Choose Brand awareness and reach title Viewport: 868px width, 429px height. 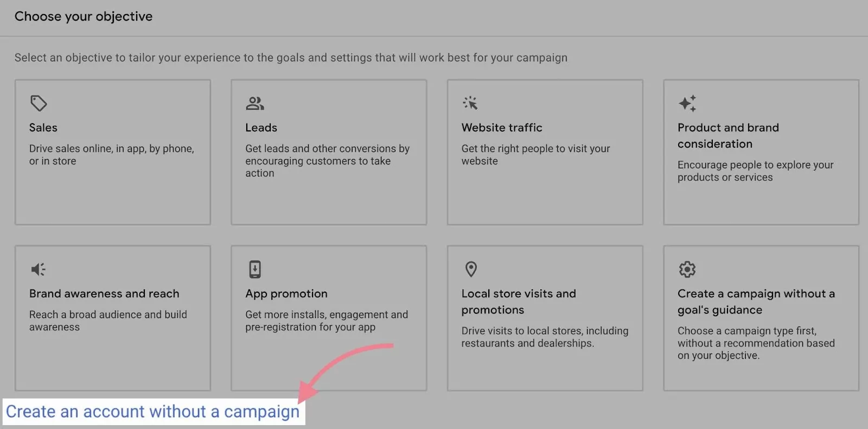pos(104,294)
